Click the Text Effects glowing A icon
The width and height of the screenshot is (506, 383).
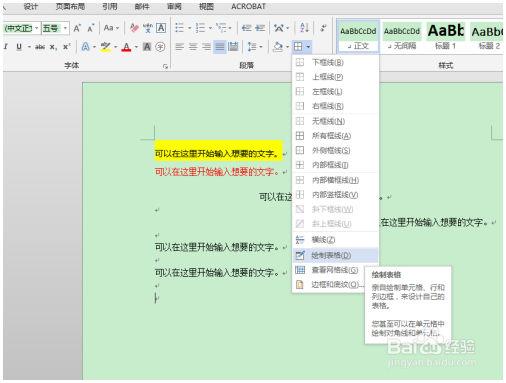pos(85,47)
